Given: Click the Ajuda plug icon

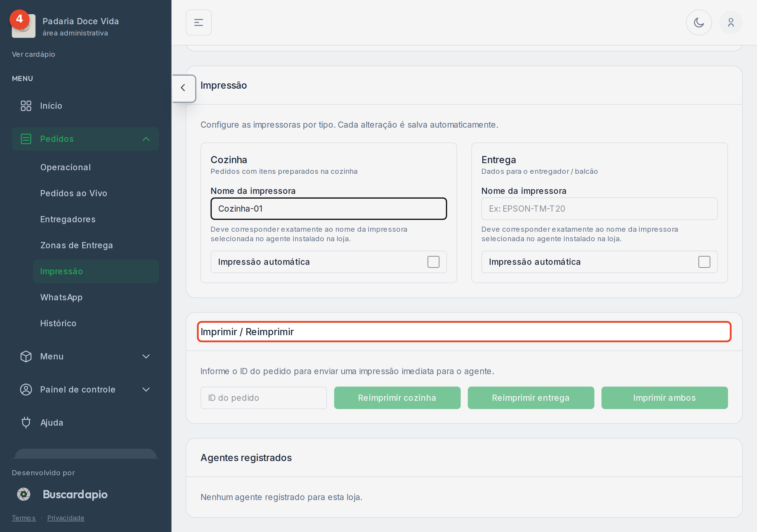Looking at the screenshot, I should 26,422.
